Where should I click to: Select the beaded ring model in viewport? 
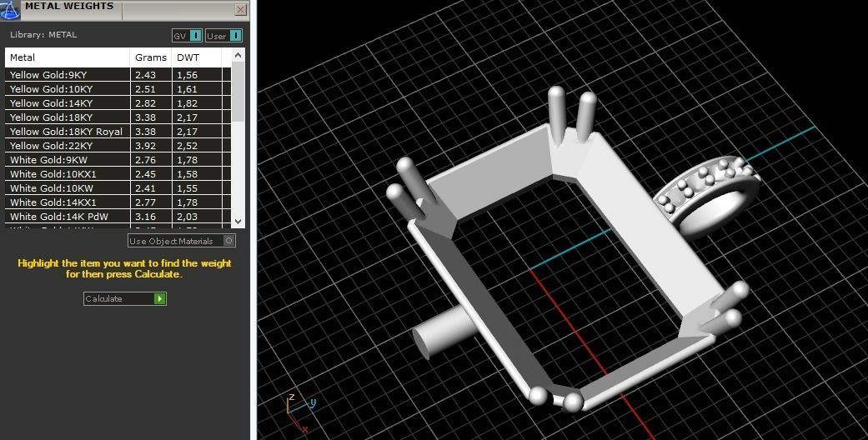707,197
